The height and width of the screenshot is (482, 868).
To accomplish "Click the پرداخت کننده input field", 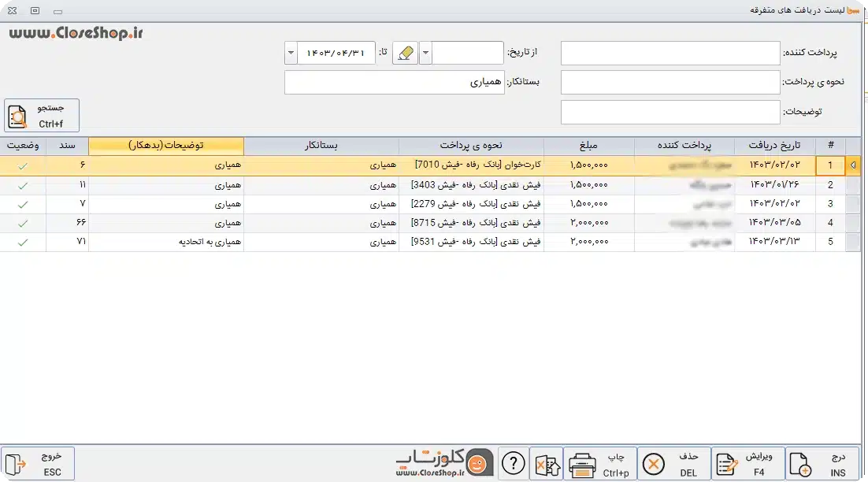I will click(670, 53).
